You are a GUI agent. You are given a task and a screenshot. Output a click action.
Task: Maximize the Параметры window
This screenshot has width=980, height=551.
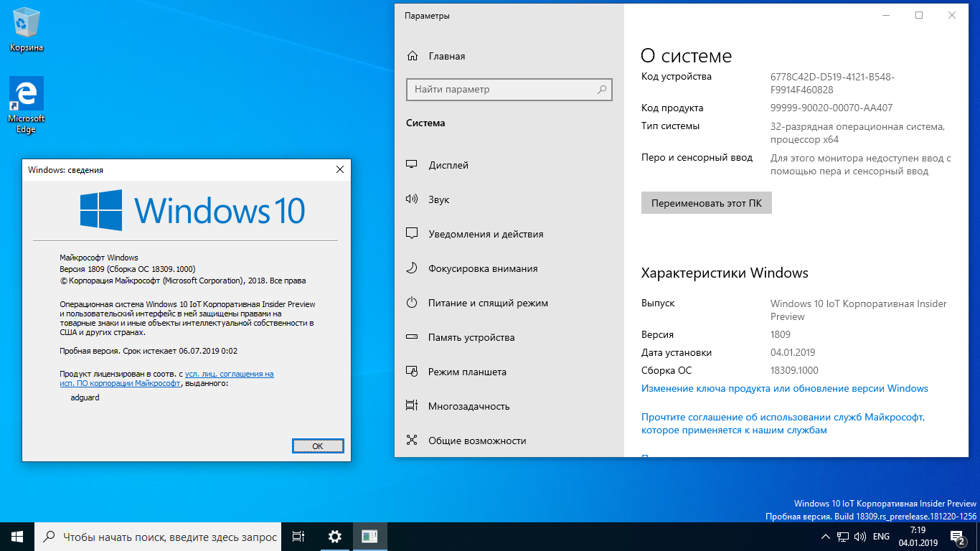pyautogui.click(x=919, y=16)
